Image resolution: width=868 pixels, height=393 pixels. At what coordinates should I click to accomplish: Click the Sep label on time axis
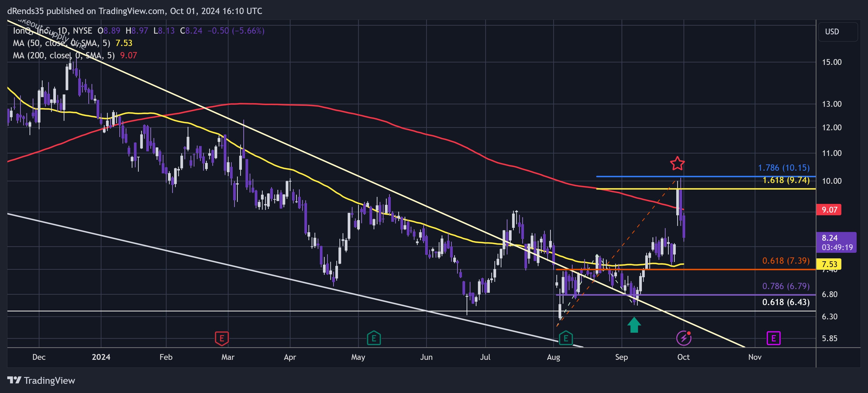click(621, 357)
